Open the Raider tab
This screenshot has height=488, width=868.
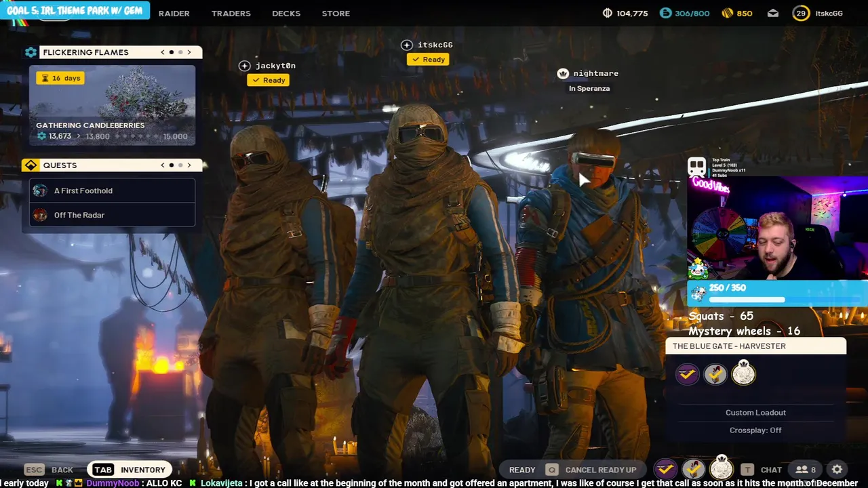click(174, 13)
